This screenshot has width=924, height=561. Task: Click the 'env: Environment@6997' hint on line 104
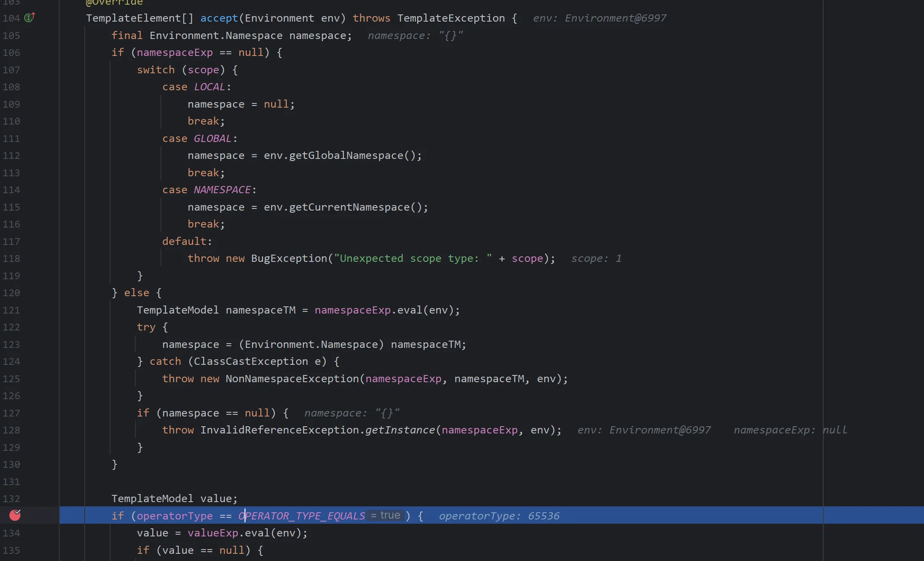(599, 18)
